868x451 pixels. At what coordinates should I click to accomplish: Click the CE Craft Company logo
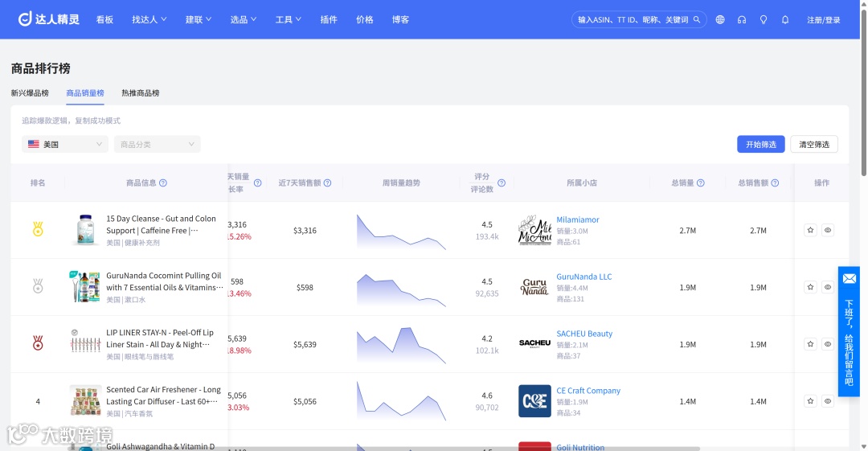[534, 401]
